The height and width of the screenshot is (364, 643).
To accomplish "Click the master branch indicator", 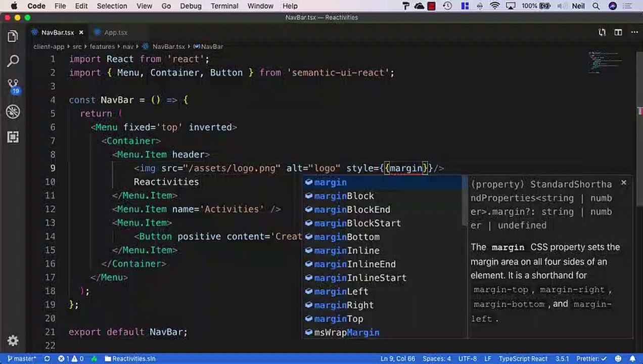I will (x=22, y=358).
